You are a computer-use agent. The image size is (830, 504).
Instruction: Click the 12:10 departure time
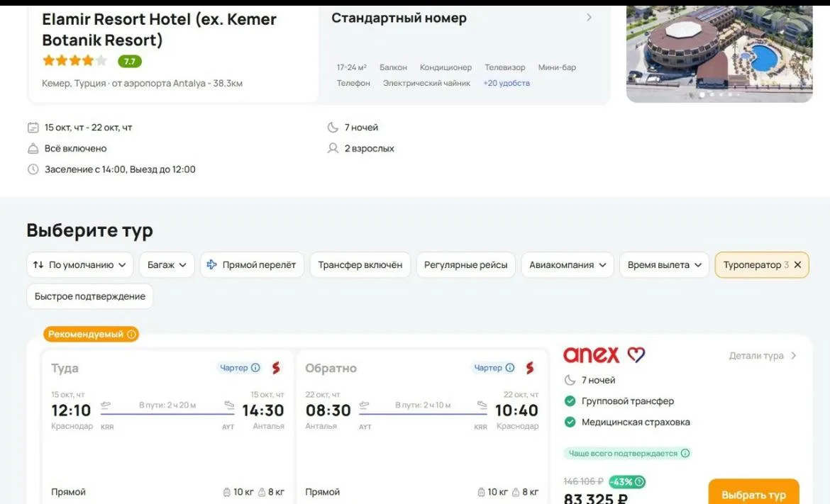pos(71,410)
